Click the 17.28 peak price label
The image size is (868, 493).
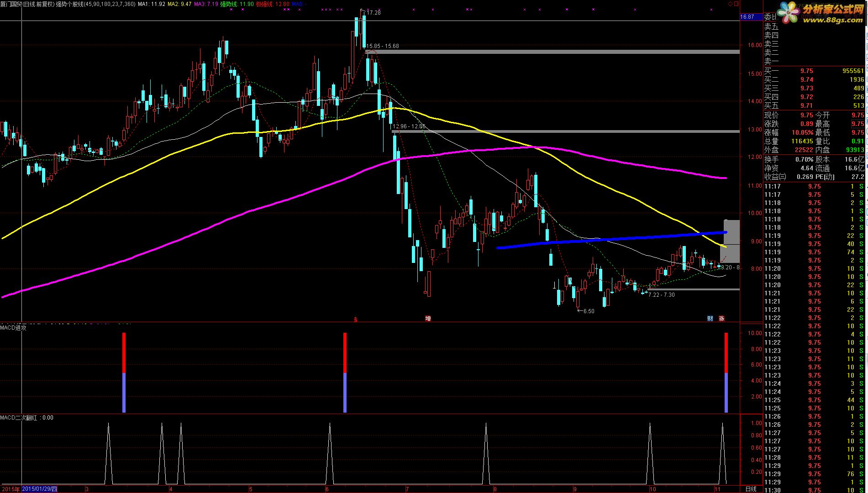point(374,13)
